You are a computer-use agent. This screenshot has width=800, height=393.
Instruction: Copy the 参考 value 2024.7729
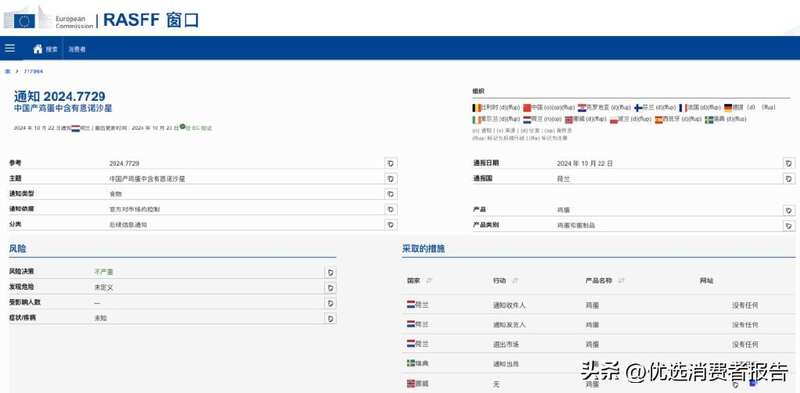coord(390,163)
